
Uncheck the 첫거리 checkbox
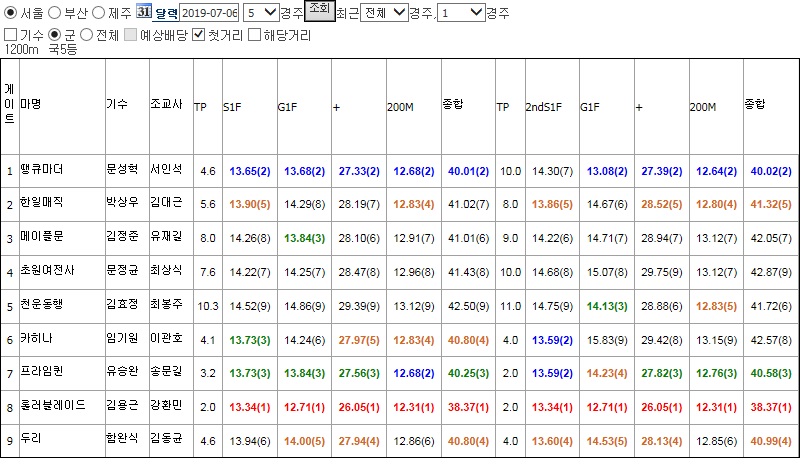[199, 35]
